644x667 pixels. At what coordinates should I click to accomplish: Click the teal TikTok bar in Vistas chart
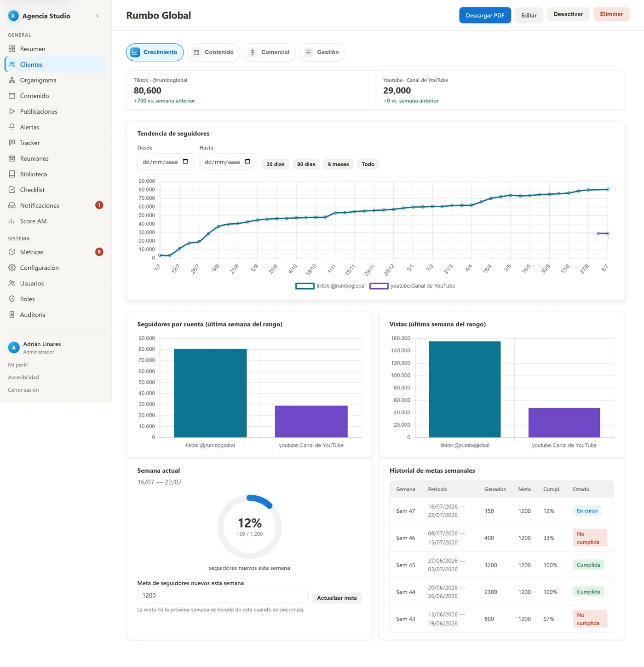tap(465, 389)
